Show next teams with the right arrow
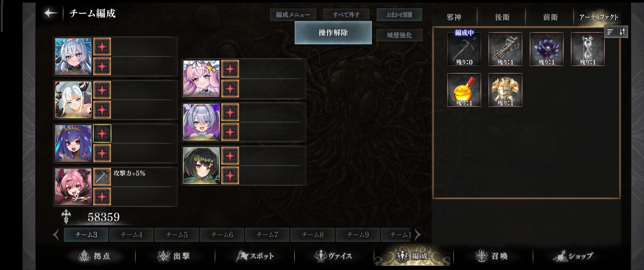Screen dimensions: 644x270 pos(418,235)
